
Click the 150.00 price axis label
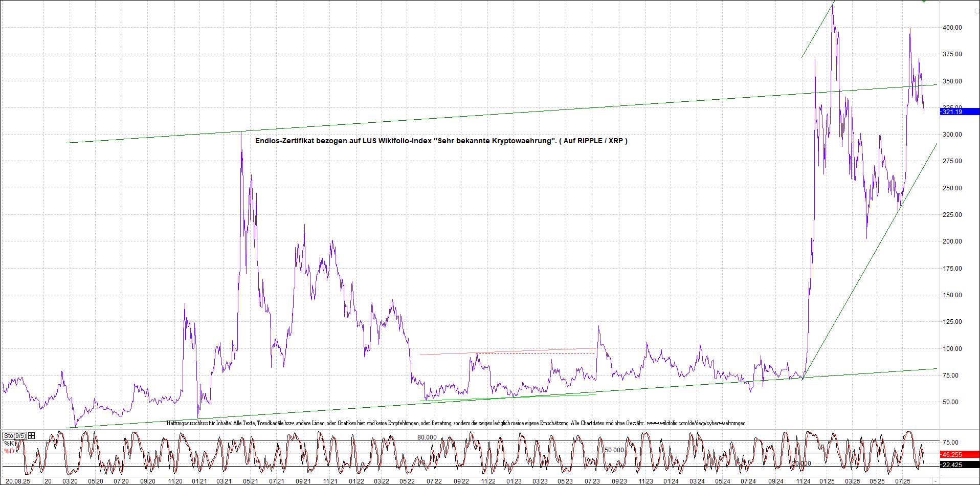(952, 295)
